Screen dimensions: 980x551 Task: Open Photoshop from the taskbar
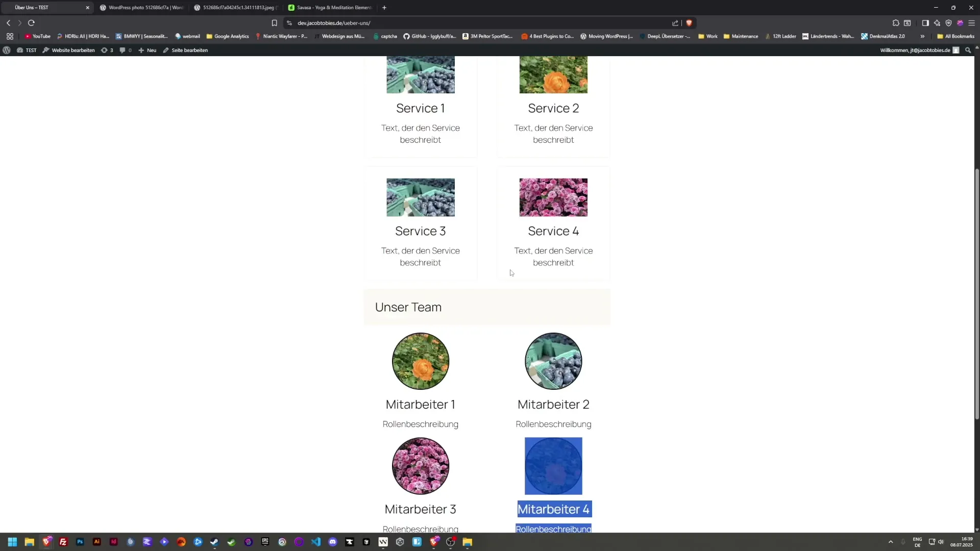[x=80, y=542]
